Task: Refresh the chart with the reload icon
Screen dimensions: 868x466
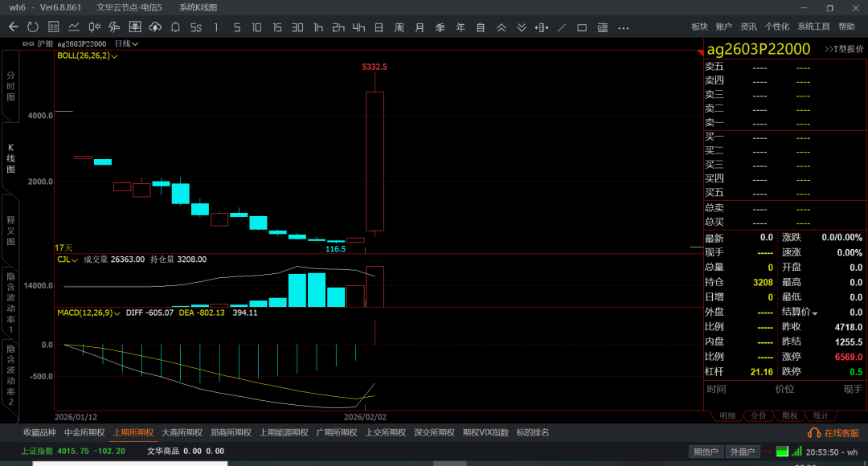Action: tap(33, 27)
